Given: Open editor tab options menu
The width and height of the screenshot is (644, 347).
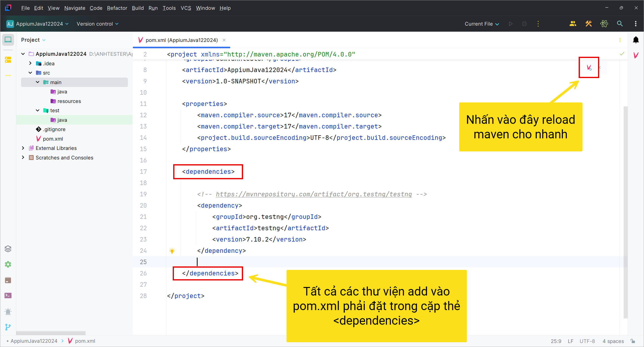Looking at the screenshot, I should coord(620,40).
